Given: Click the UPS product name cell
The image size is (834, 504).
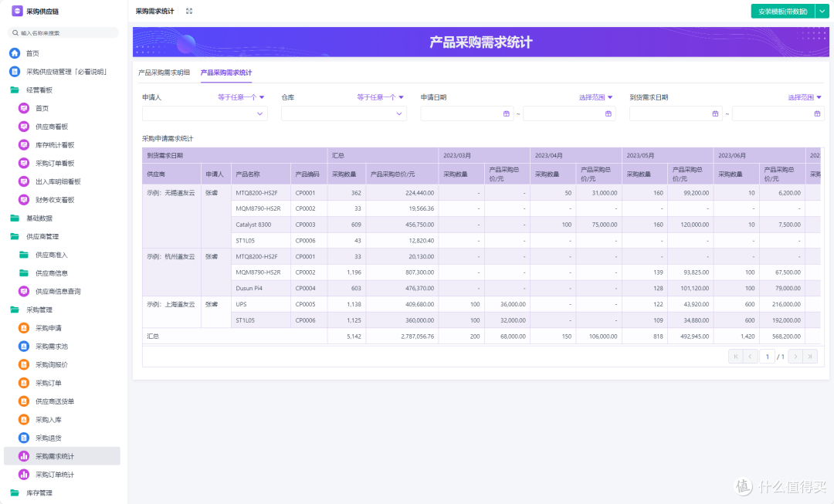Looking at the screenshot, I should (x=261, y=304).
